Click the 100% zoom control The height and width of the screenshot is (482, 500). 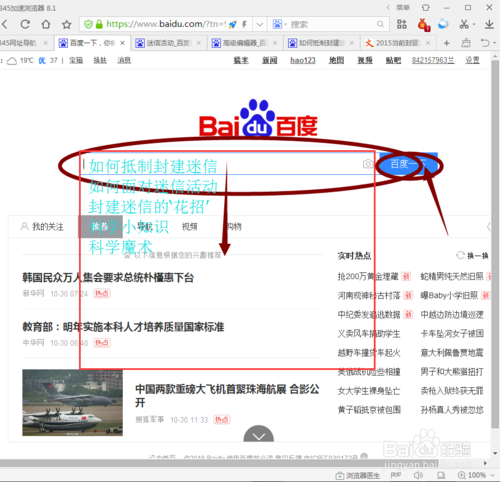tap(472, 475)
